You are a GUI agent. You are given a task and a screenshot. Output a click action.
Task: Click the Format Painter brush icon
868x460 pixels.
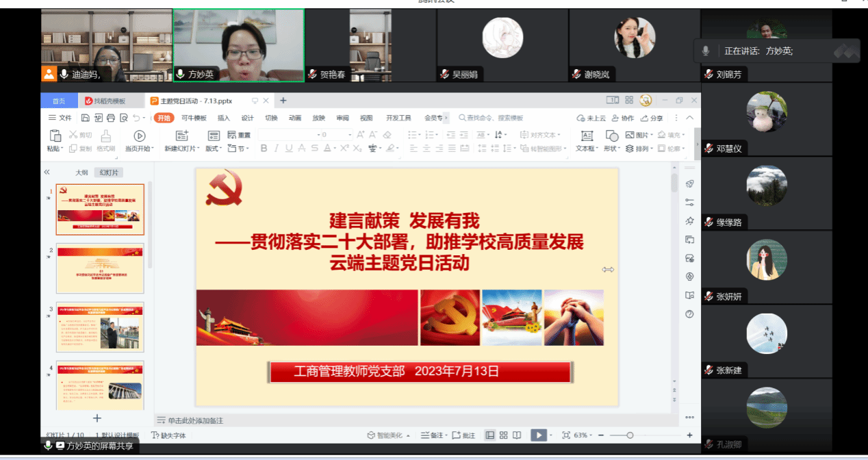click(105, 136)
